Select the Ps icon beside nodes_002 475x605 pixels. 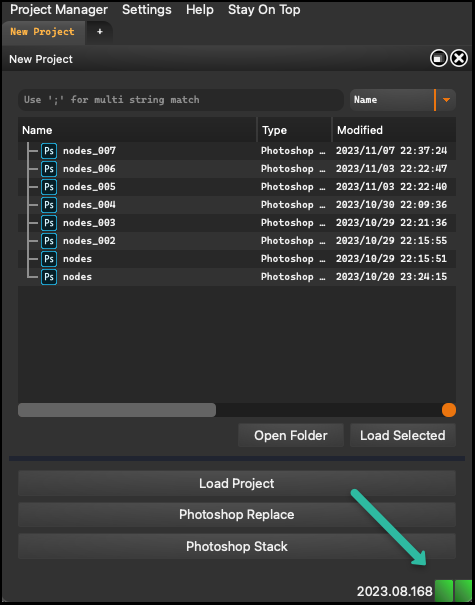click(x=49, y=241)
